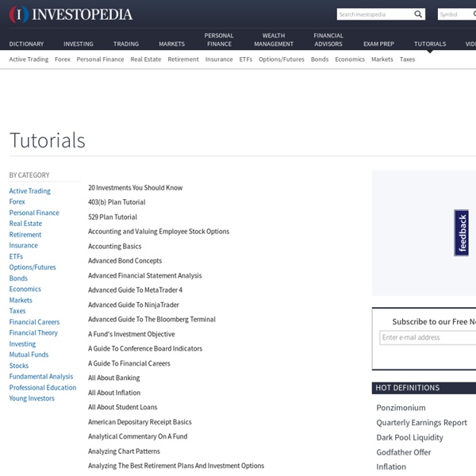
Task: Open the Markets main menu item
Action: coord(172,44)
